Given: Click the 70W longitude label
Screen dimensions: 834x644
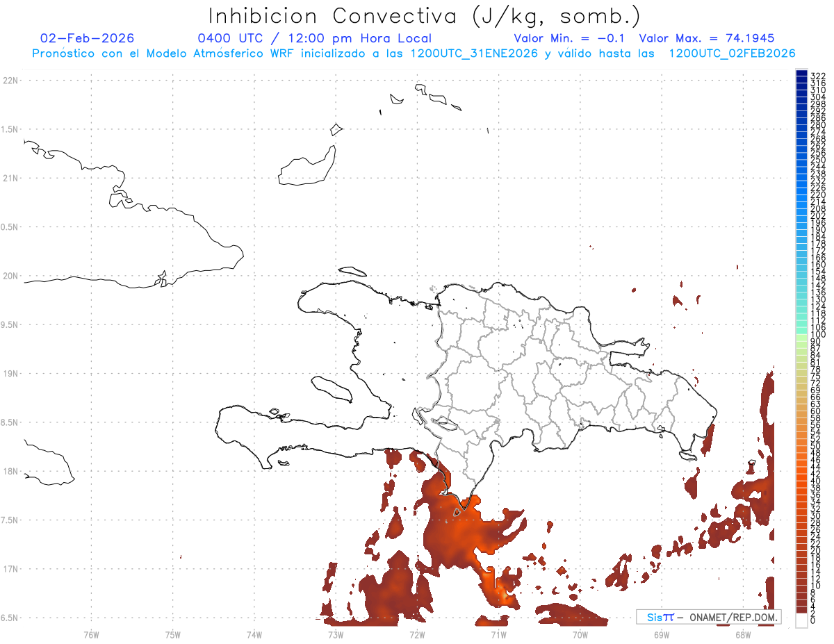Looking at the screenshot, I should (x=580, y=634).
